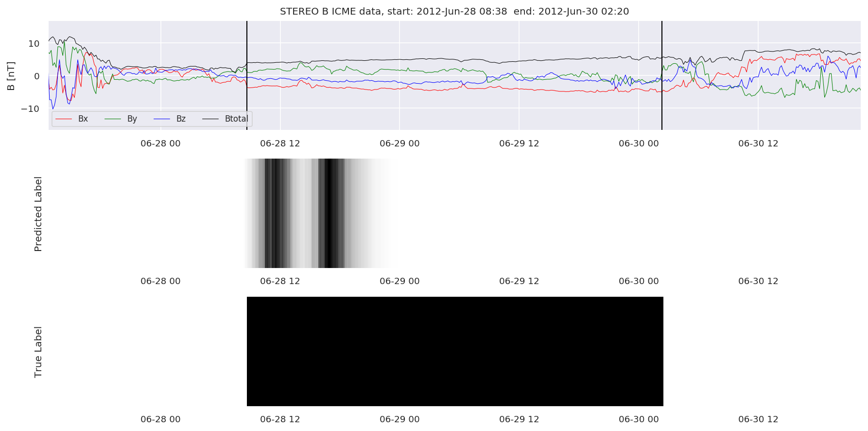Select the "Btotal" legend text
This screenshot has height=431, width=868.
click(x=237, y=119)
